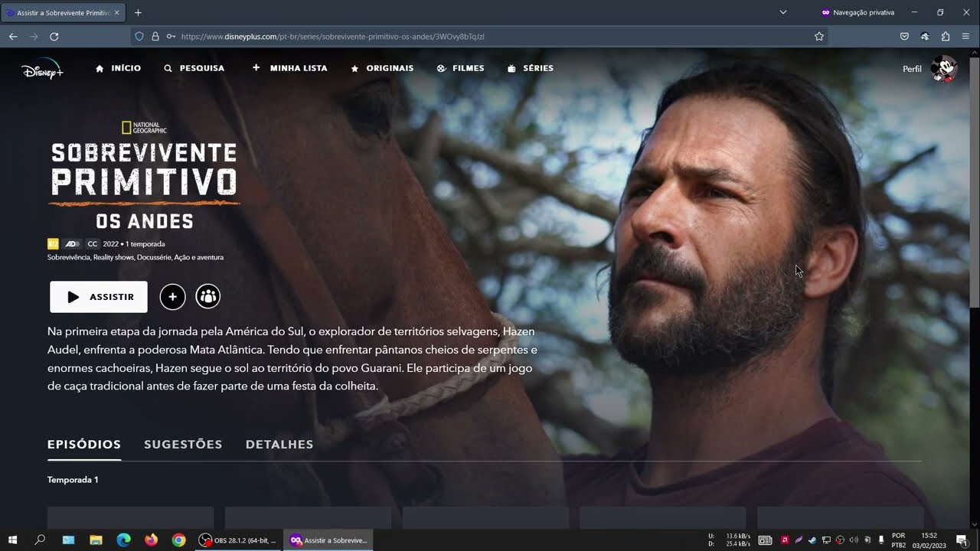Screen dimensions: 980x551
Task: Switch to the SUGESTÕES tab
Action: (x=183, y=445)
